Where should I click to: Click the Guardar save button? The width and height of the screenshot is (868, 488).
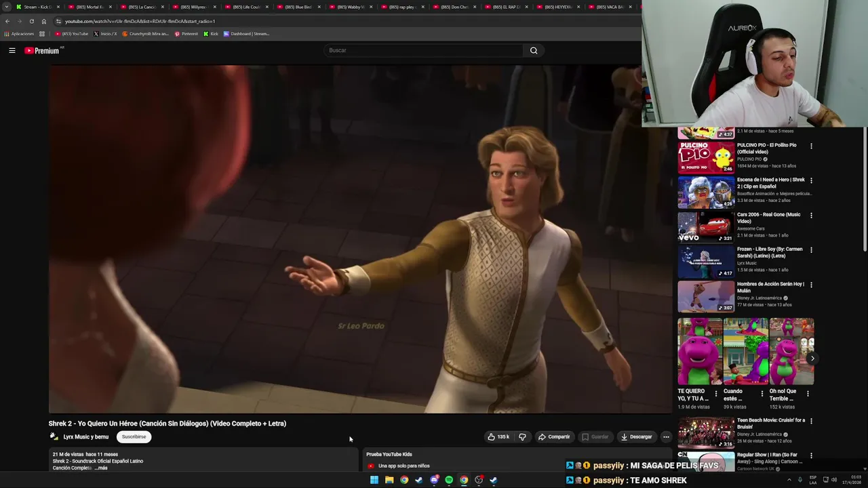[595, 437]
